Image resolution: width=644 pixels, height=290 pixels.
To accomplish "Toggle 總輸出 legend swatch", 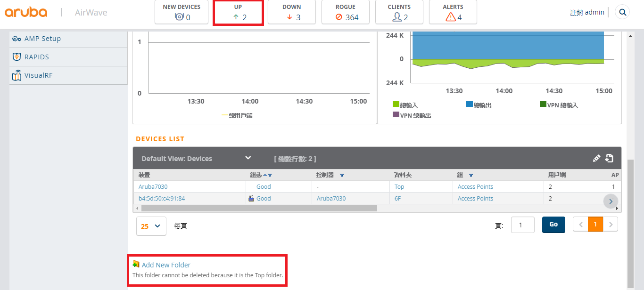I will (470, 104).
